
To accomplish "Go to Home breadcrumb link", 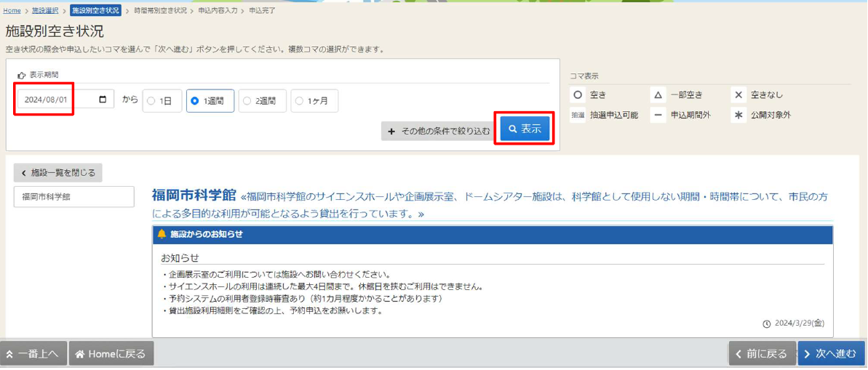I will 12,10.
